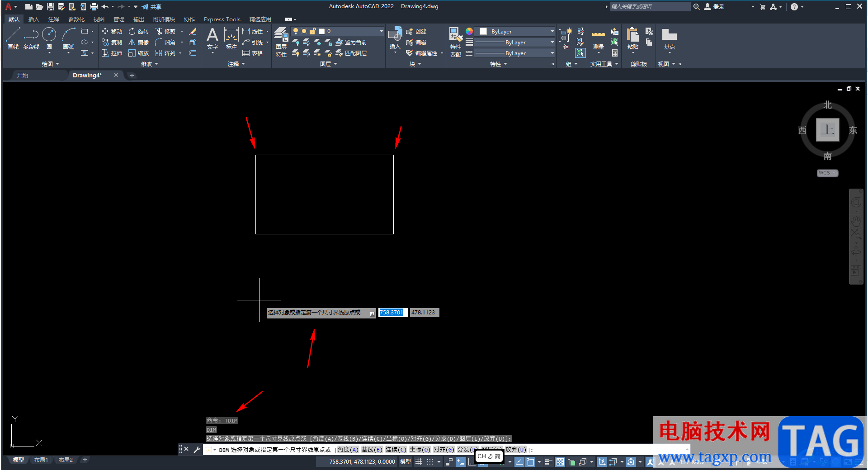Select the 圆弧 (Arc) tool
868x470 pixels.
click(x=68, y=38)
